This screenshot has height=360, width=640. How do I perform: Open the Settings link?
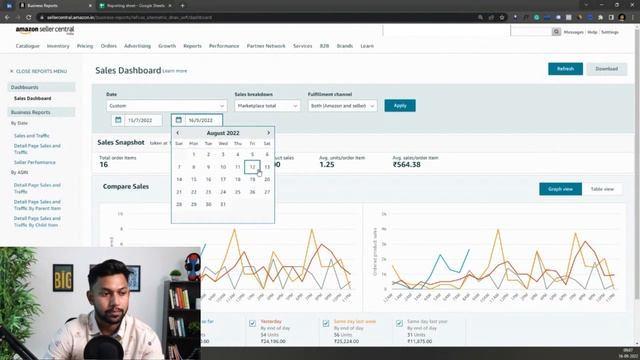click(610, 32)
